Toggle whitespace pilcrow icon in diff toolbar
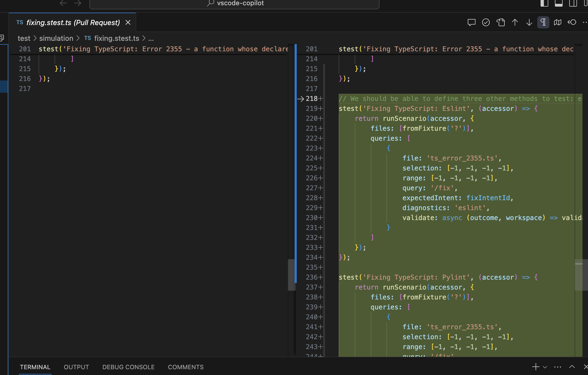Viewport: 588px width, 375px height. [543, 22]
